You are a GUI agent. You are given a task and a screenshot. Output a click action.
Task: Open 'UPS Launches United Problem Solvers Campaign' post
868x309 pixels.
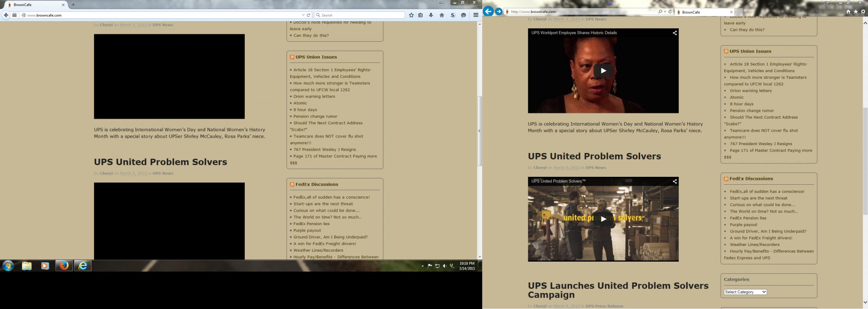[618, 290]
